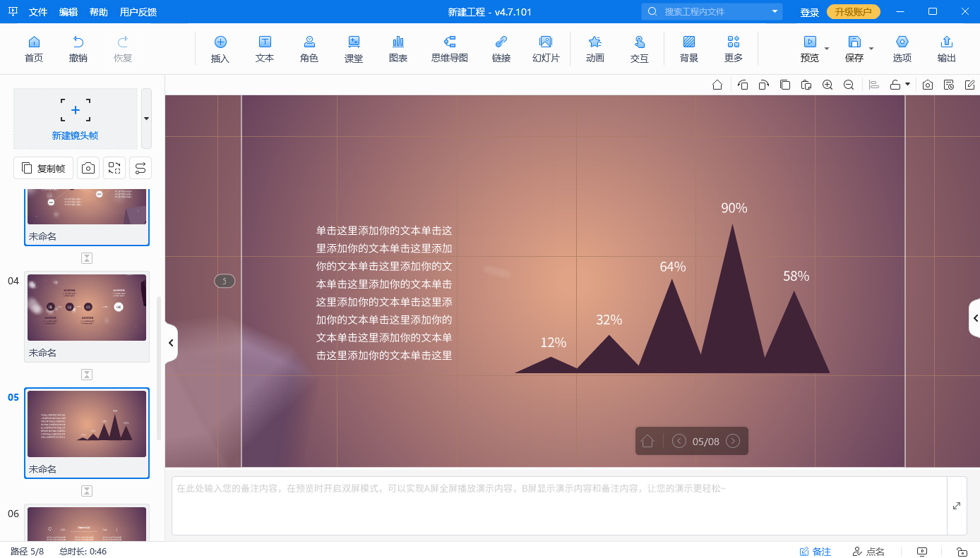Select frame 04 thumbnail
The height and width of the screenshot is (558, 980).
pyautogui.click(x=87, y=308)
